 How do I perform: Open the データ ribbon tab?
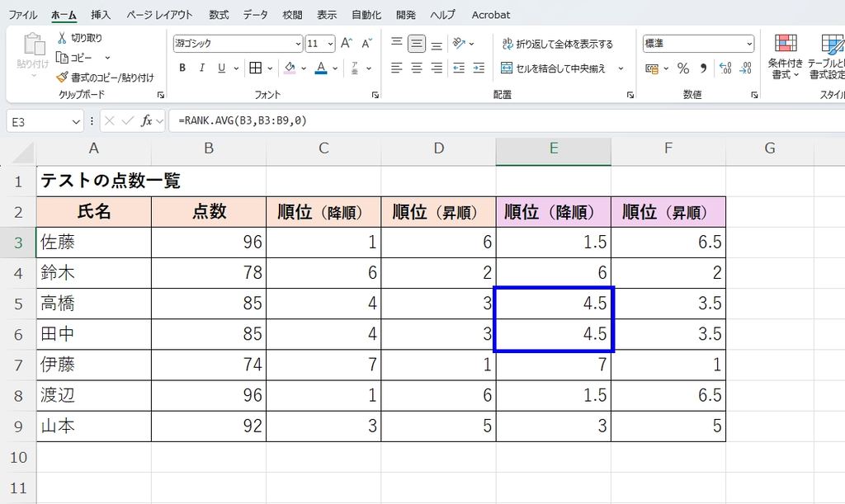pyautogui.click(x=254, y=14)
